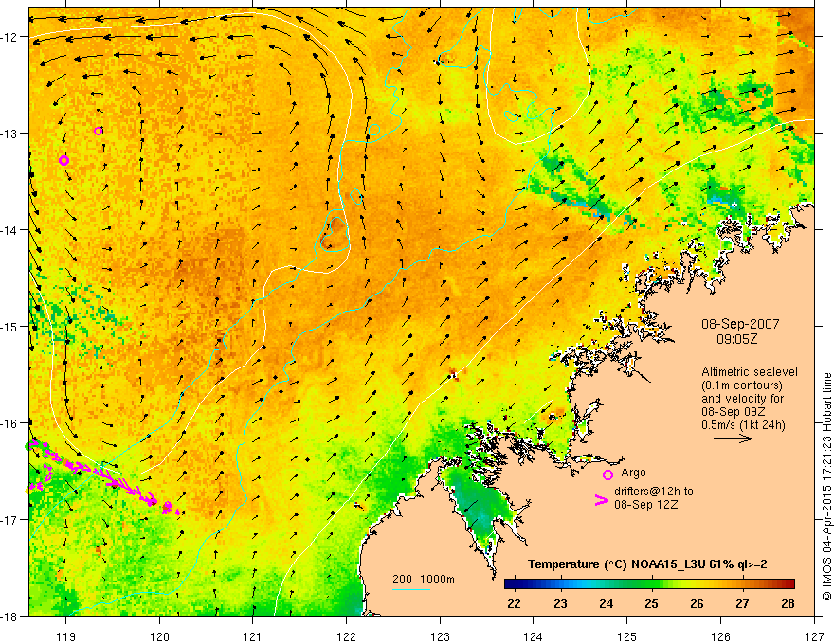Click the '(0.1m contours)' caption line
The image size is (834, 644).
coord(742,385)
